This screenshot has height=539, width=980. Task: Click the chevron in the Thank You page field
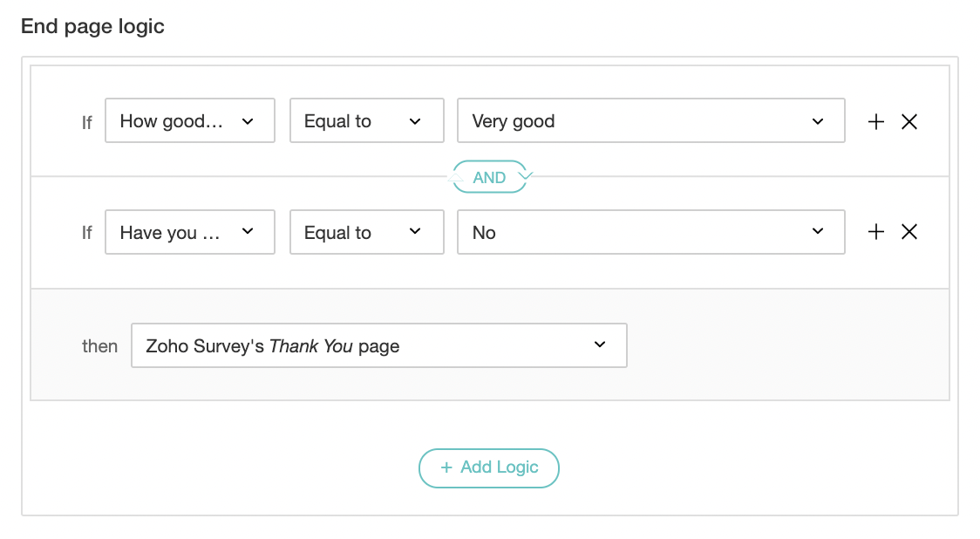[x=600, y=345]
